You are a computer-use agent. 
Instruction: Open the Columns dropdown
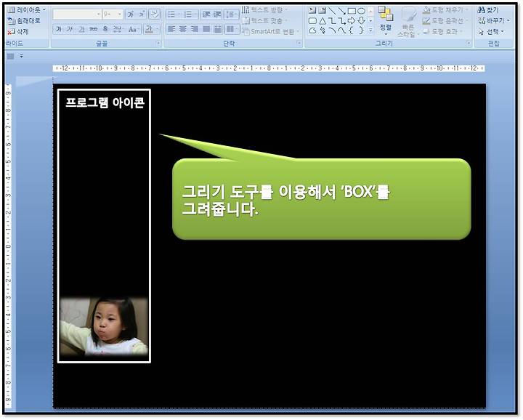click(x=231, y=29)
